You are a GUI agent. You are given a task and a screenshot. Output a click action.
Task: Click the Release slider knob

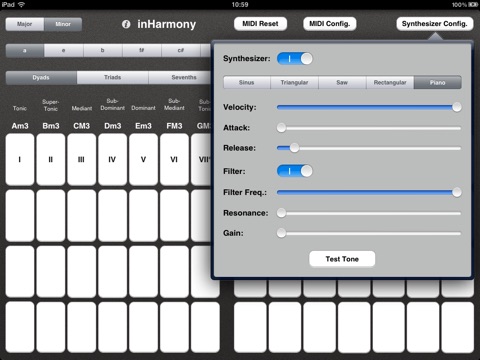point(294,148)
